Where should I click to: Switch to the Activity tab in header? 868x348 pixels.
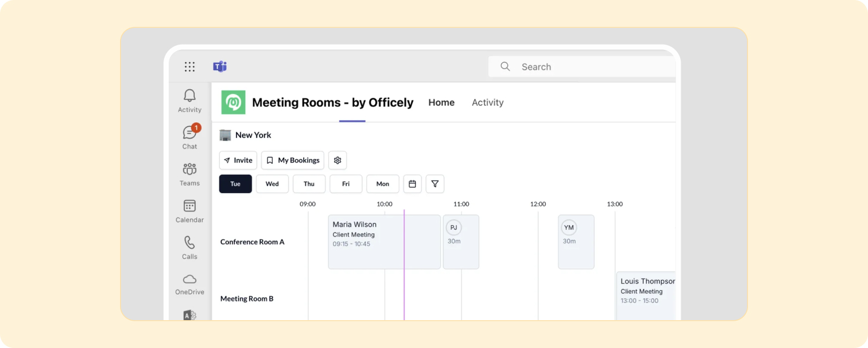point(488,103)
